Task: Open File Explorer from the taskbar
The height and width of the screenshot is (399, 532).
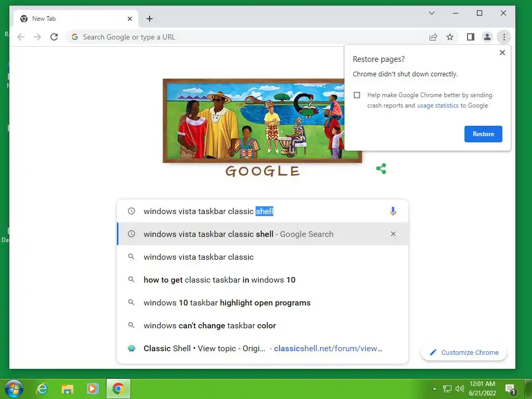Action: point(67,389)
